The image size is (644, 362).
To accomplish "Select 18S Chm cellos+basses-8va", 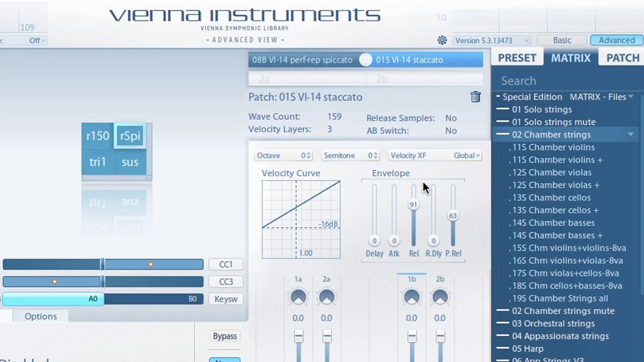I will point(567,286).
